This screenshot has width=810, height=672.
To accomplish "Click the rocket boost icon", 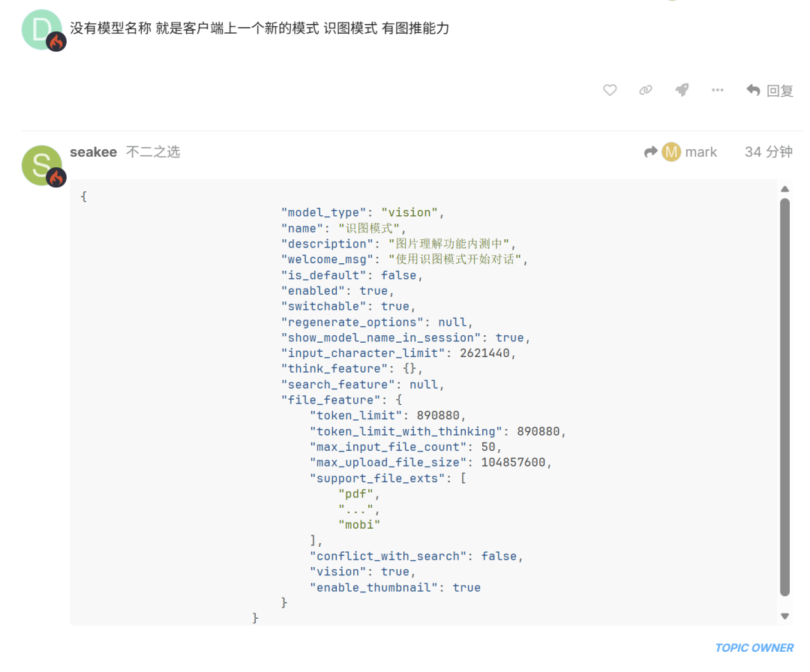I will (x=682, y=90).
